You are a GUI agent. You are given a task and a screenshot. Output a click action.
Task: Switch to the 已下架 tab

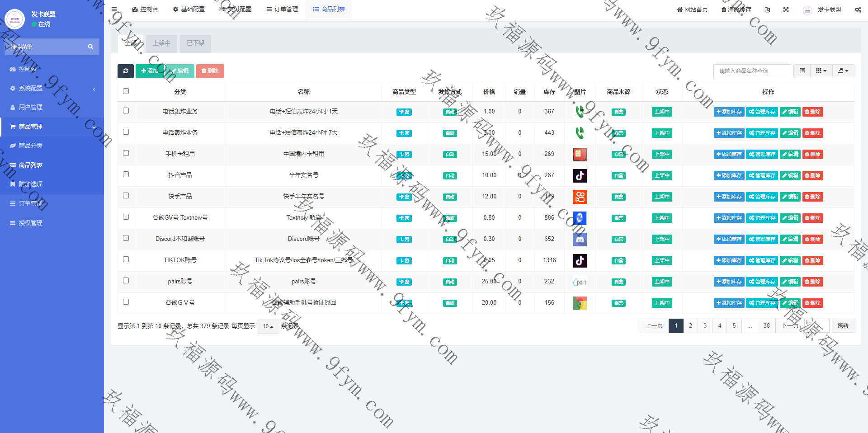pyautogui.click(x=196, y=43)
